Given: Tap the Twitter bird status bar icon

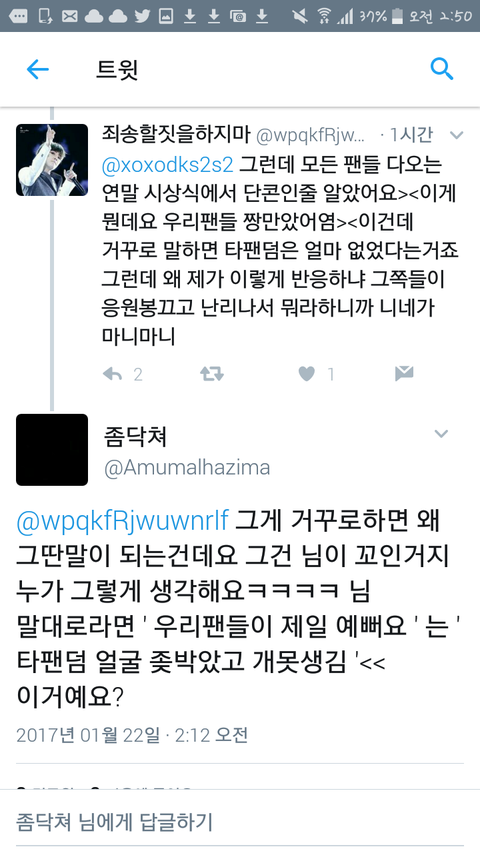Looking at the screenshot, I should pos(143,16).
